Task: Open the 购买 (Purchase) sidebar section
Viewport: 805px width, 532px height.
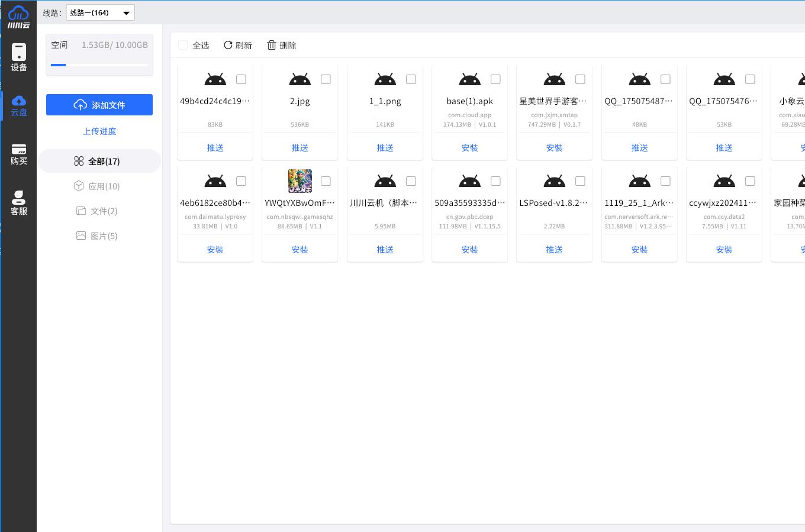Action: [x=19, y=154]
